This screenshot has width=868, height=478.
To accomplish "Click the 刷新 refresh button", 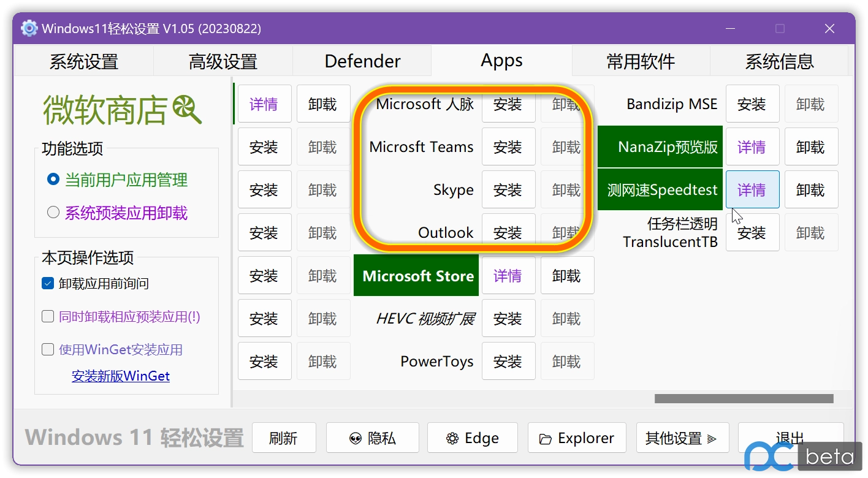I will [x=284, y=438].
